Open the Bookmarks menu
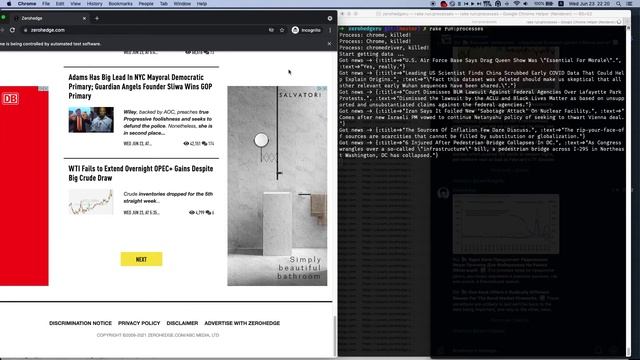This screenshot has height=360, width=640. pos(120,4)
